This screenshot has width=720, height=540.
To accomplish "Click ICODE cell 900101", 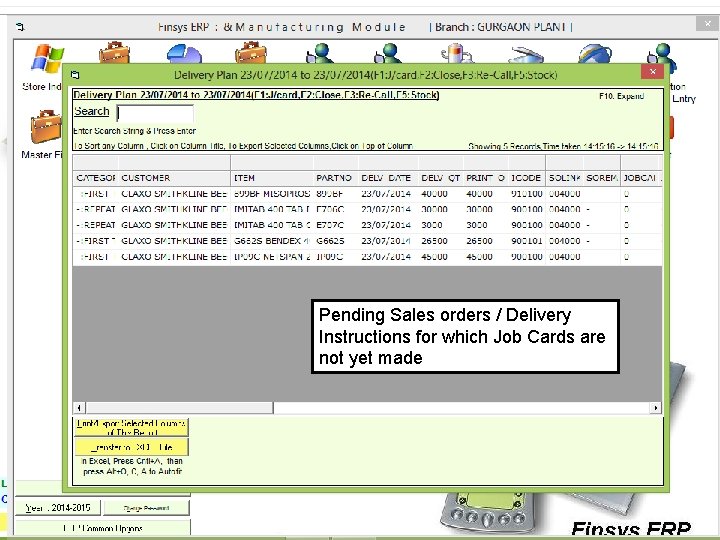I will point(527,241).
